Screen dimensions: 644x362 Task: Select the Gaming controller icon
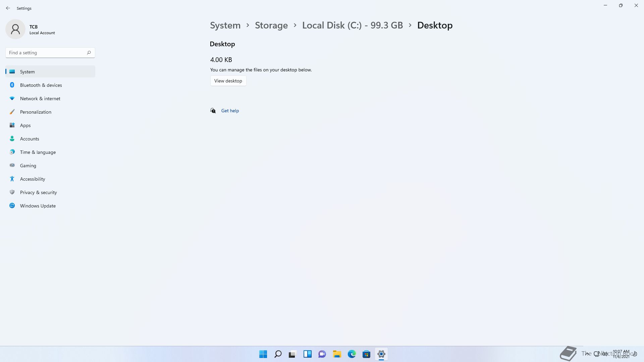point(12,166)
